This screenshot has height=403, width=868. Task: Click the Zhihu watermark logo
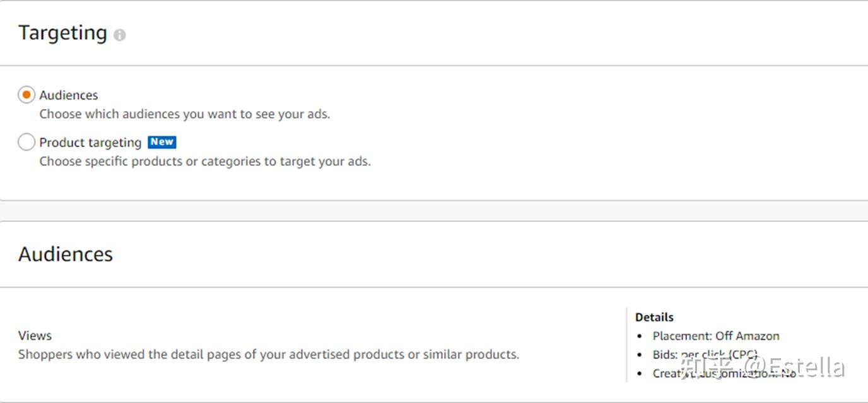[x=705, y=366]
